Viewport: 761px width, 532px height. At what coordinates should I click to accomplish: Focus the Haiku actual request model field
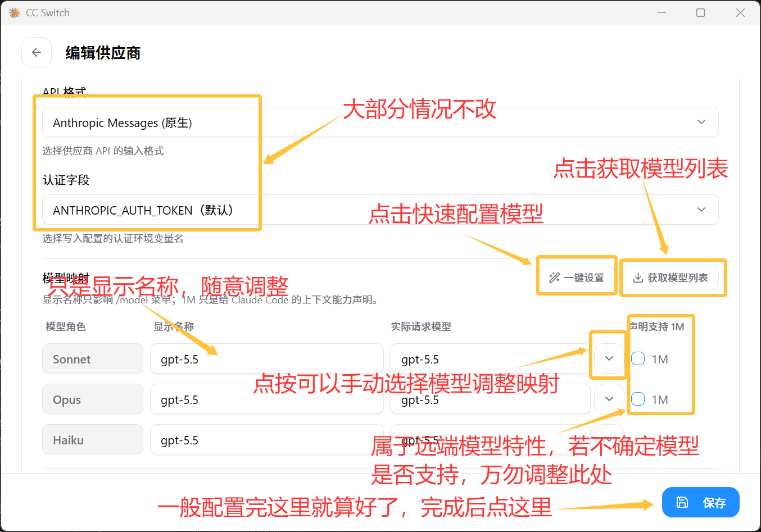point(491,439)
